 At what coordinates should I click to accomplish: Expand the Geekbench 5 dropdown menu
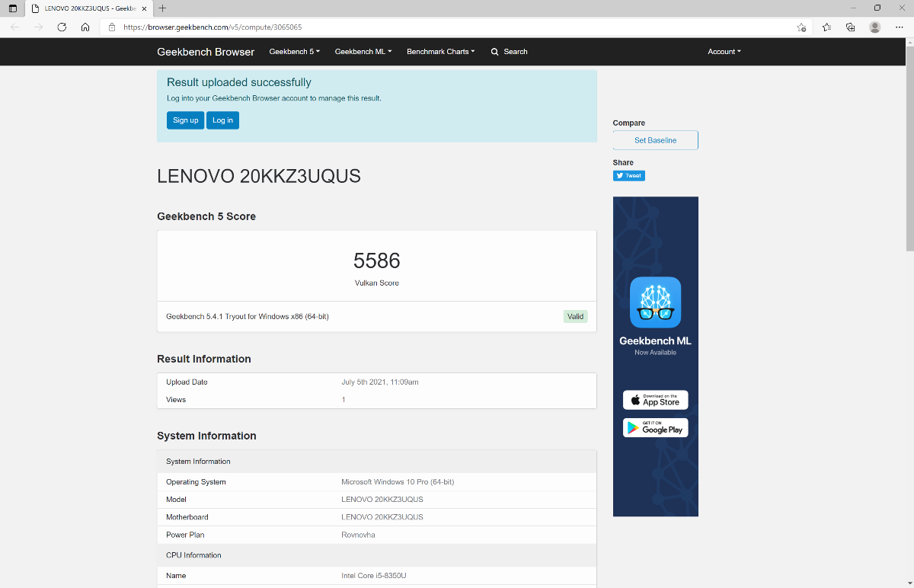pyautogui.click(x=294, y=52)
